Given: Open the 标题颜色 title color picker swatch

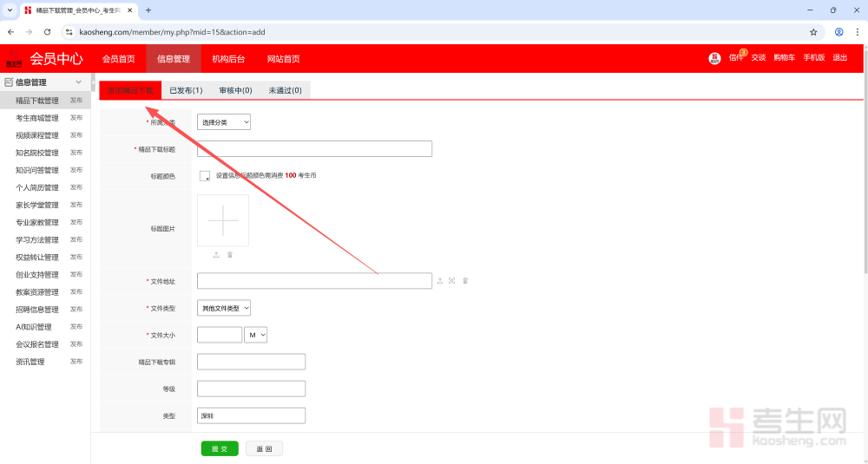Looking at the screenshot, I should click(x=205, y=175).
